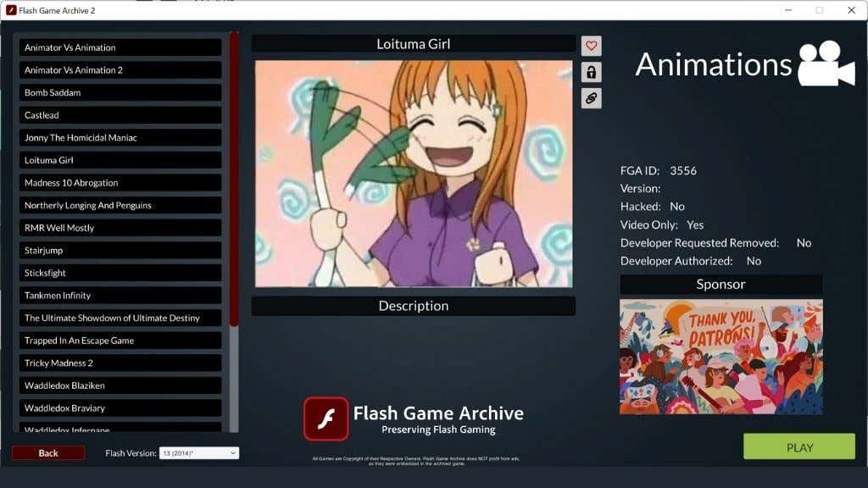
Task: Select Loituma Girl in the game list
Action: click(120, 159)
